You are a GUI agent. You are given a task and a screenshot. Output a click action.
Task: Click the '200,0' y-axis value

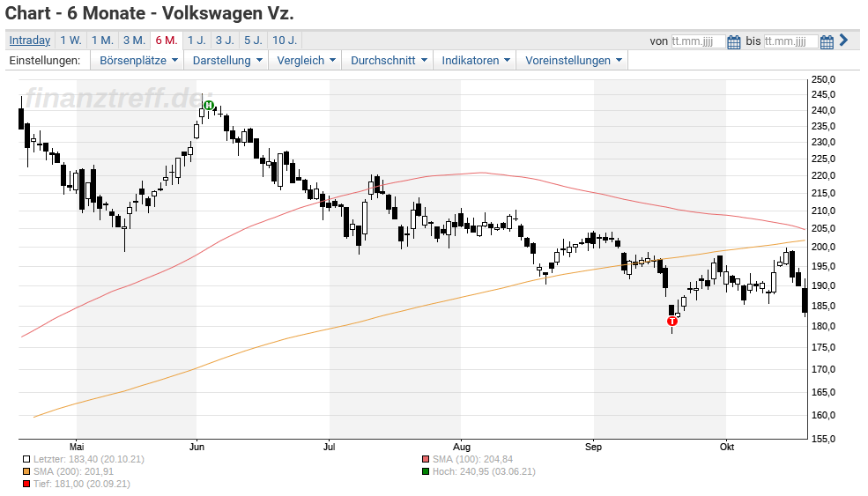824,247
